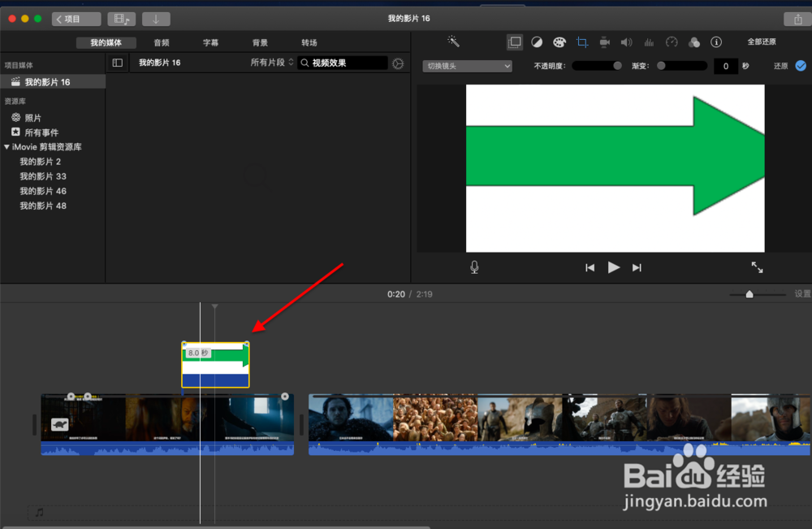
Task: Open the Noise Reduction equalizer settings
Action: (x=649, y=41)
